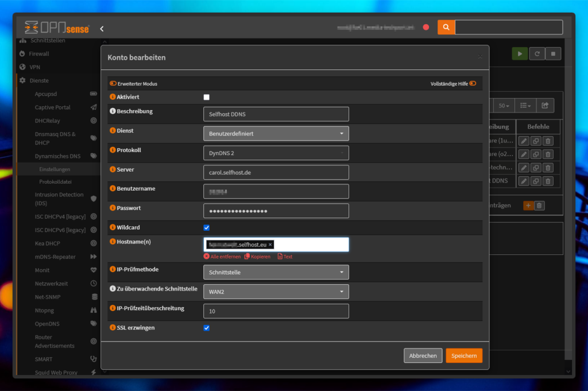This screenshot has height=391, width=588.
Task: Open the IP-Prüfmethode dropdown
Action: [x=276, y=272]
